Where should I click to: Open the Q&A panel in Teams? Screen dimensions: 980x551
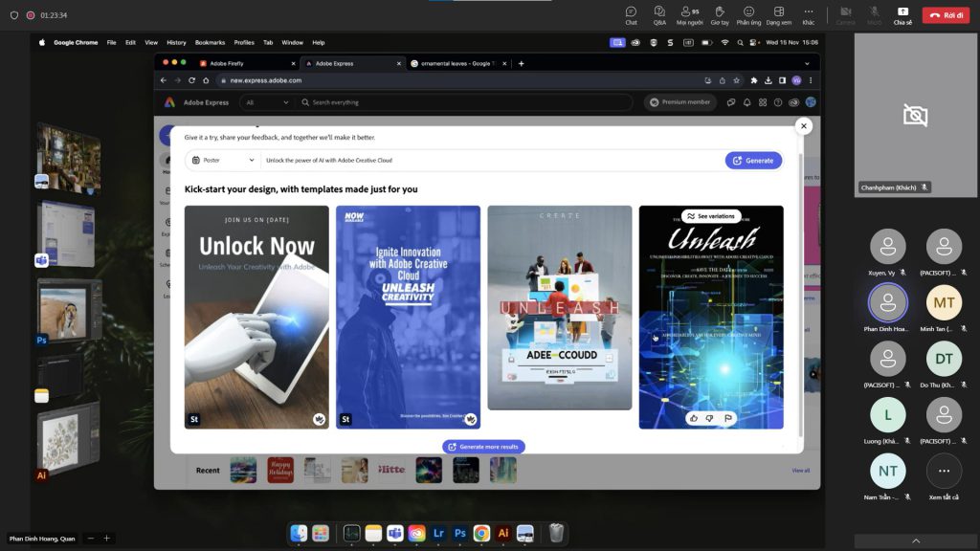click(x=659, y=15)
